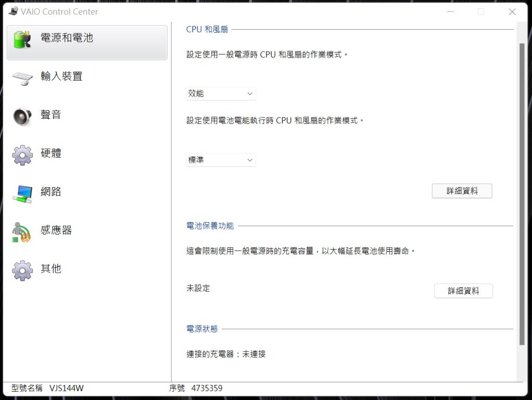Open the 效能 dropdown for AC power mode
This screenshot has height=400, width=532.
point(221,94)
